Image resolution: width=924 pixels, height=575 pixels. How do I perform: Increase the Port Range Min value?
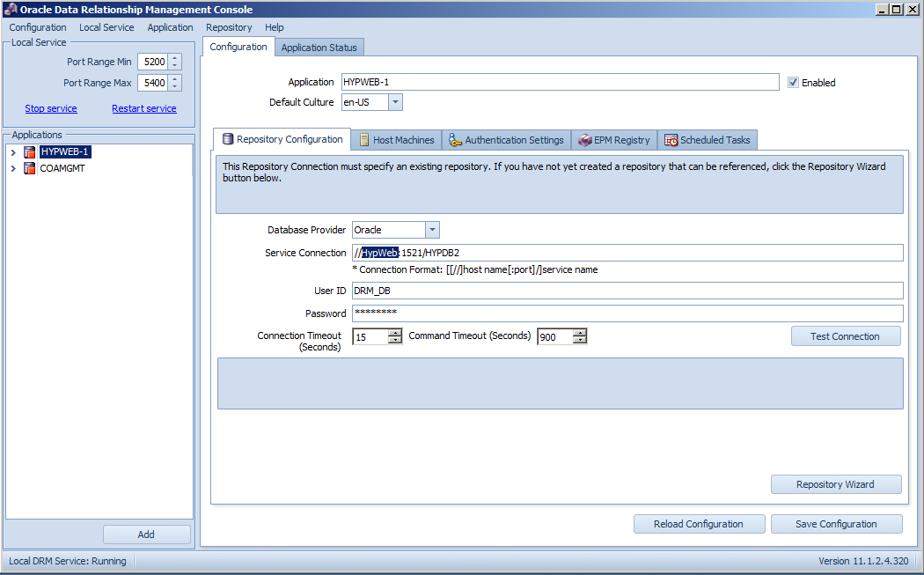pyautogui.click(x=175, y=58)
